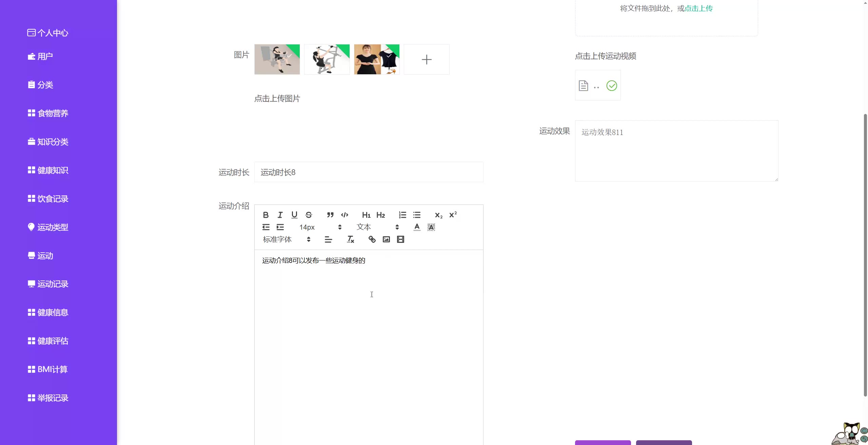Image resolution: width=868 pixels, height=445 pixels.
Task: Insert a hyperlink in editor
Action: pos(372,239)
